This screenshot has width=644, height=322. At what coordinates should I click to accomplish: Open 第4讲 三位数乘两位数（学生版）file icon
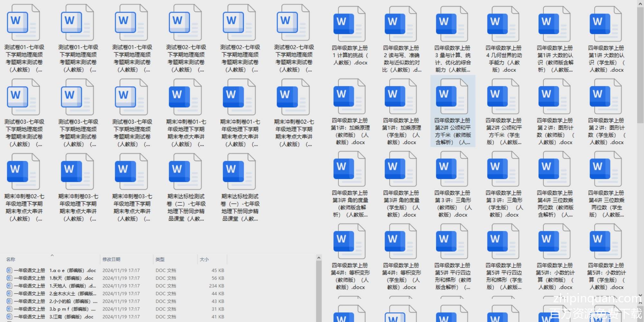click(605, 169)
